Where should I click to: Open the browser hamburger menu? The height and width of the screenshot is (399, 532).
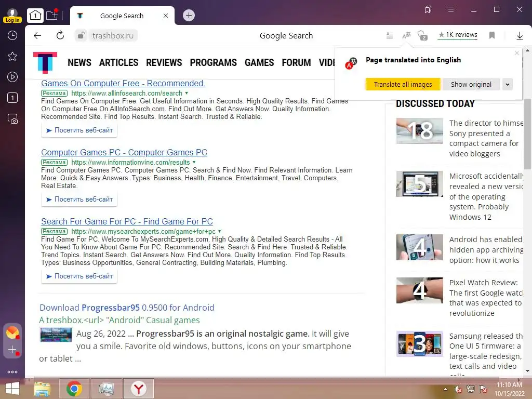[x=451, y=9]
